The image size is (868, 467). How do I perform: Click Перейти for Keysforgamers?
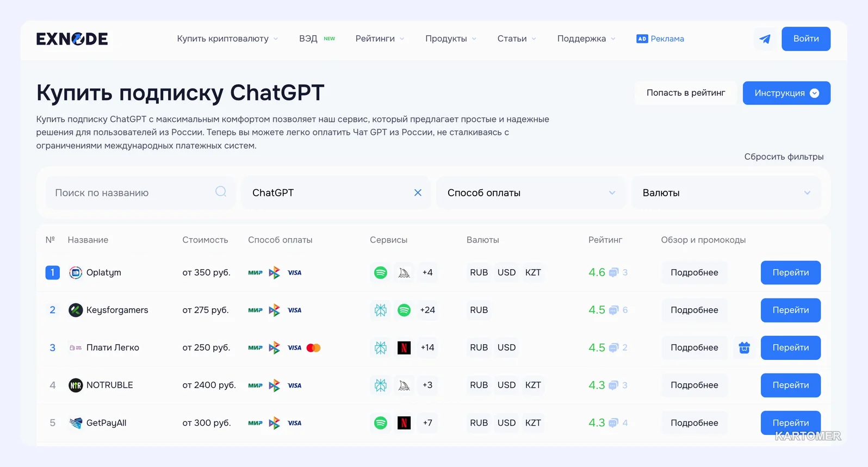[791, 310]
